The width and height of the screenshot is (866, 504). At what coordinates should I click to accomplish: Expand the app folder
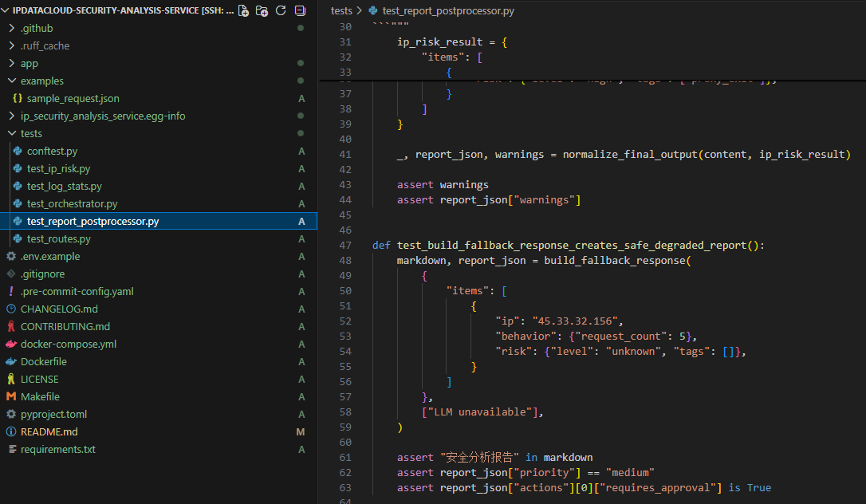pyautogui.click(x=12, y=64)
